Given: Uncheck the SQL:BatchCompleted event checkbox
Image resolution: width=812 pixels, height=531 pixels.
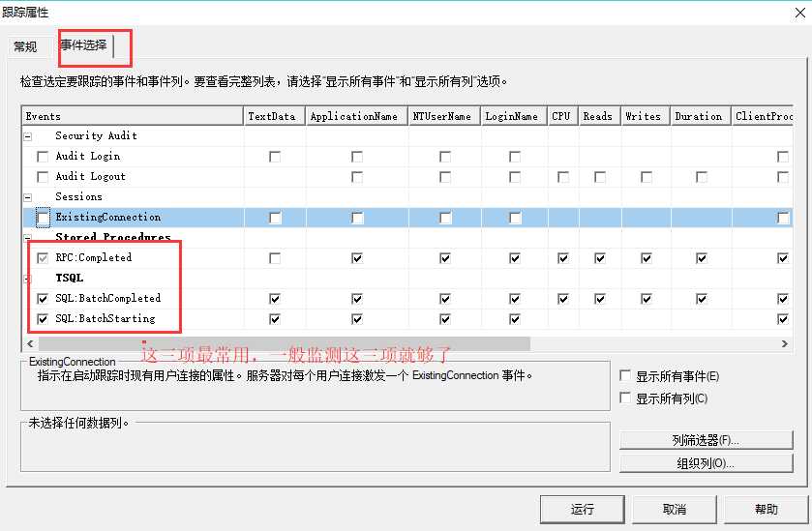Looking at the screenshot, I should [43, 299].
